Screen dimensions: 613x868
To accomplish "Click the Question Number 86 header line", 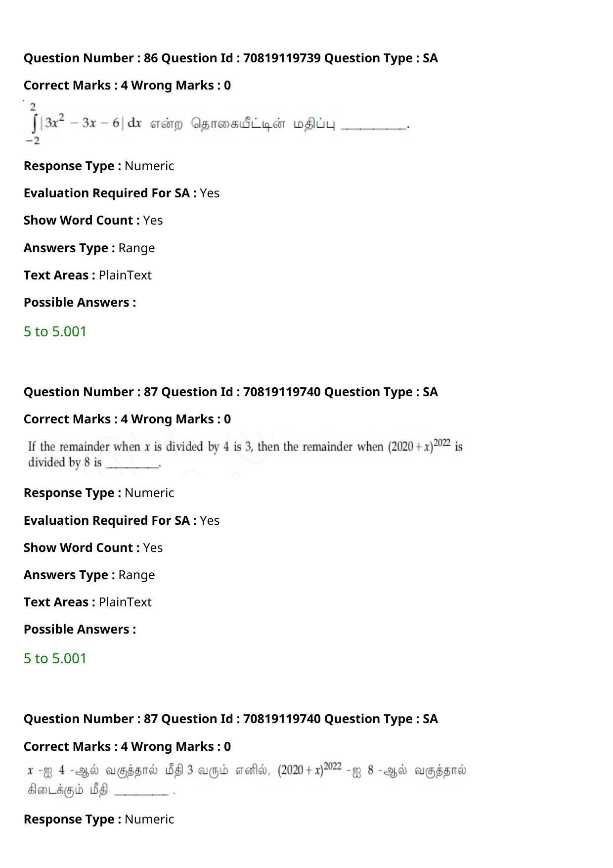I will (231, 58).
